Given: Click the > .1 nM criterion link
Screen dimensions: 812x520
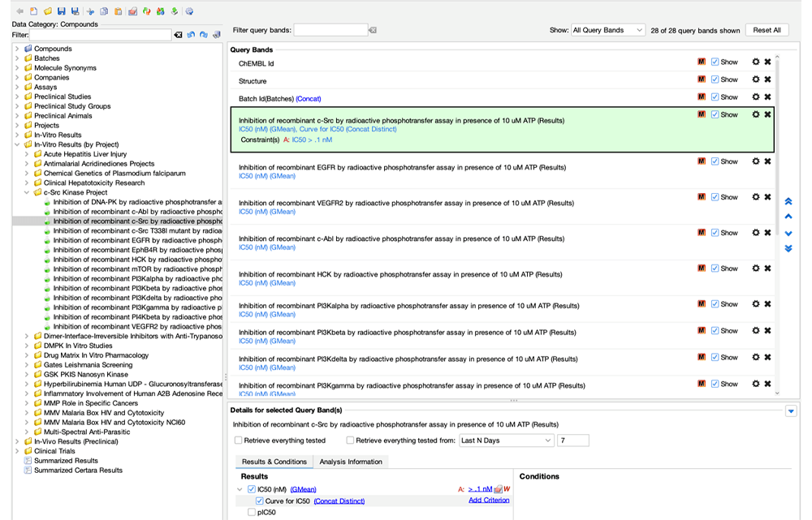Looking at the screenshot, I should (x=480, y=489).
